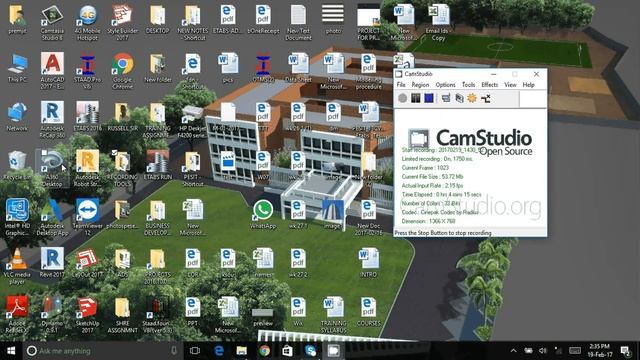
Task: Select the COURSES pdf file
Action: 369,311
